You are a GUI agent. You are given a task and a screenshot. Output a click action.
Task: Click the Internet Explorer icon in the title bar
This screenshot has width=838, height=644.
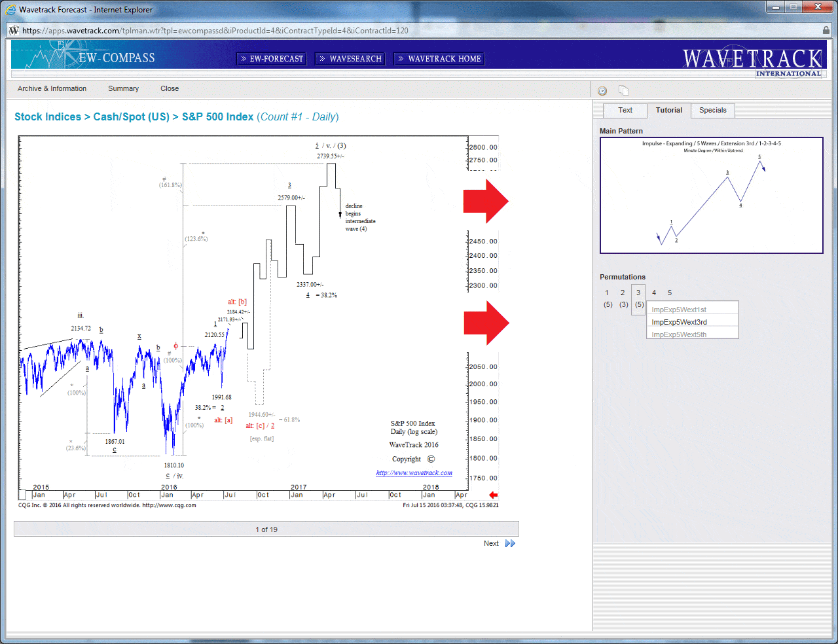[10, 10]
